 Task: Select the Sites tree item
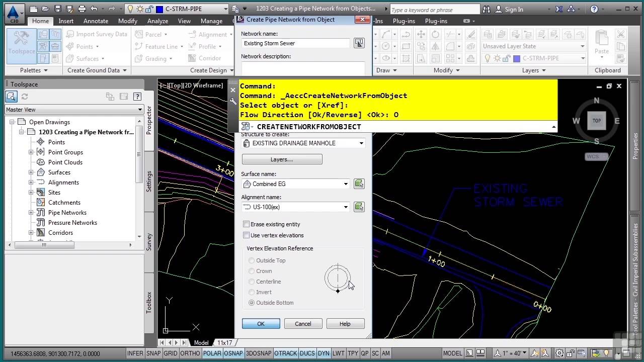point(54,193)
